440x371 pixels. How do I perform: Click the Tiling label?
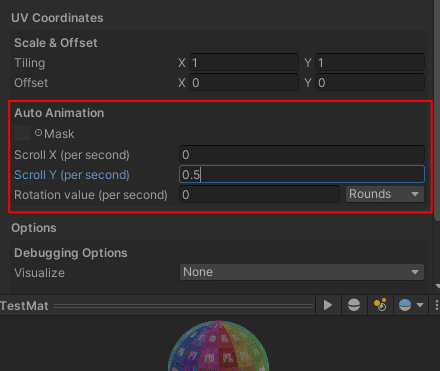(x=30, y=63)
